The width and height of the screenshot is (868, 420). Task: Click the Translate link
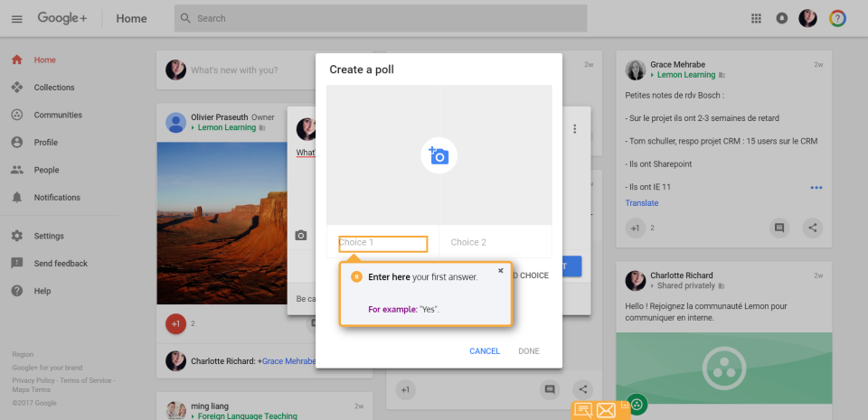point(642,203)
